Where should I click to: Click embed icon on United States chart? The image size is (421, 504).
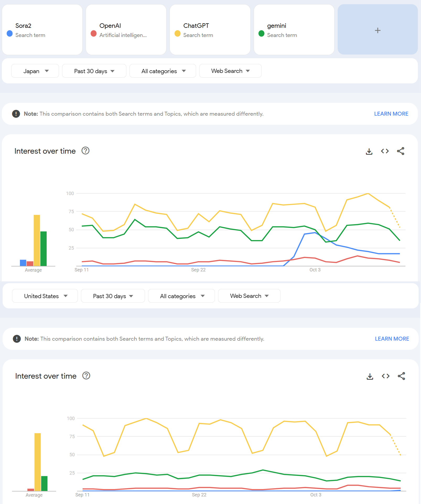click(x=386, y=376)
